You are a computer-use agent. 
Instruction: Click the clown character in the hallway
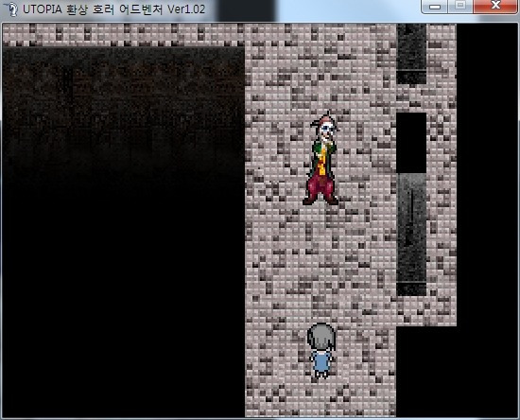[321, 159]
